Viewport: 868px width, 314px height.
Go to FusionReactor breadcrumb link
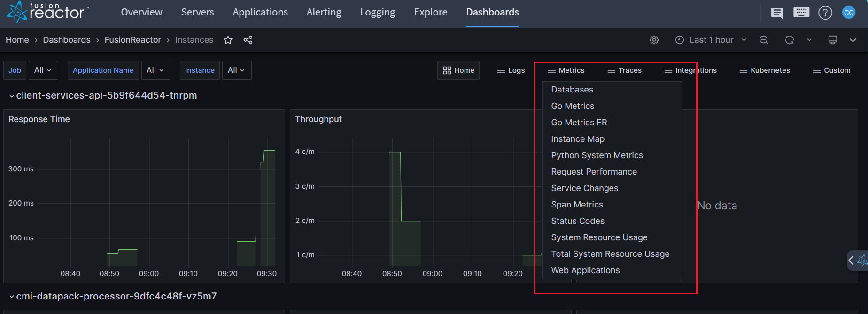click(132, 40)
